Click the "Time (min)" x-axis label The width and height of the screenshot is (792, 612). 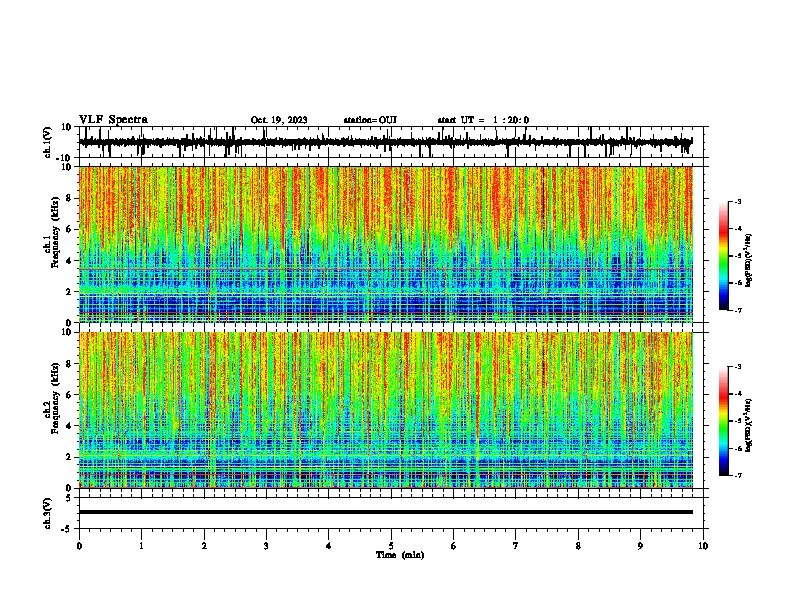pyautogui.click(x=400, y=555)
